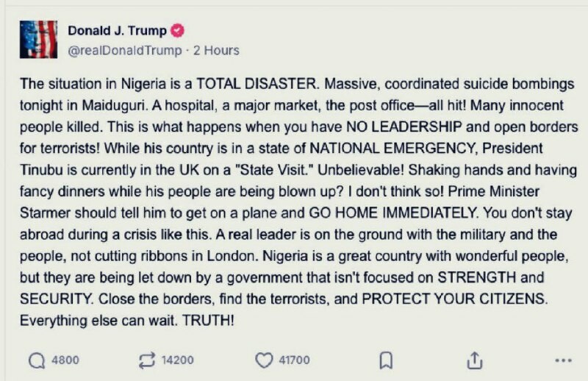Viewport: 588px width, 381px height.
Task: Click the red verified badge
Action: tap(177, 31)
